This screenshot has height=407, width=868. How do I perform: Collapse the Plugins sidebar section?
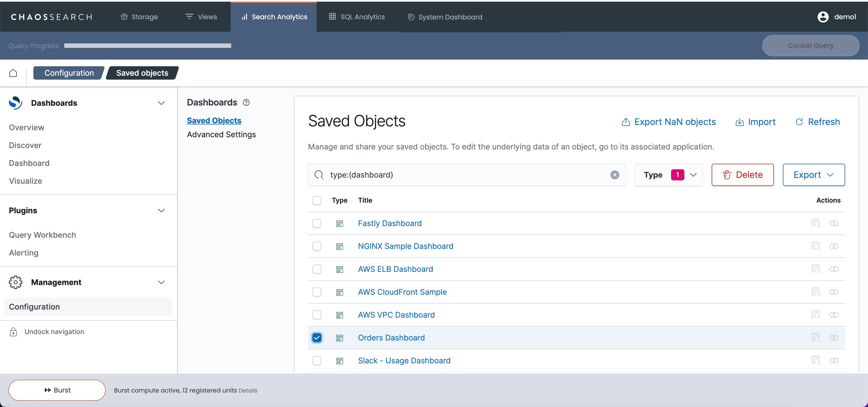161,210
